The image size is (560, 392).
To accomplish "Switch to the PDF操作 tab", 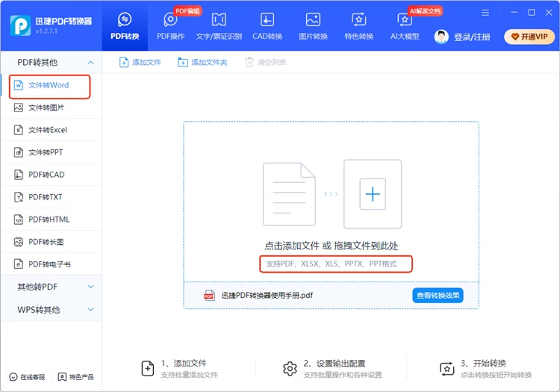I will tap(170, 25).
